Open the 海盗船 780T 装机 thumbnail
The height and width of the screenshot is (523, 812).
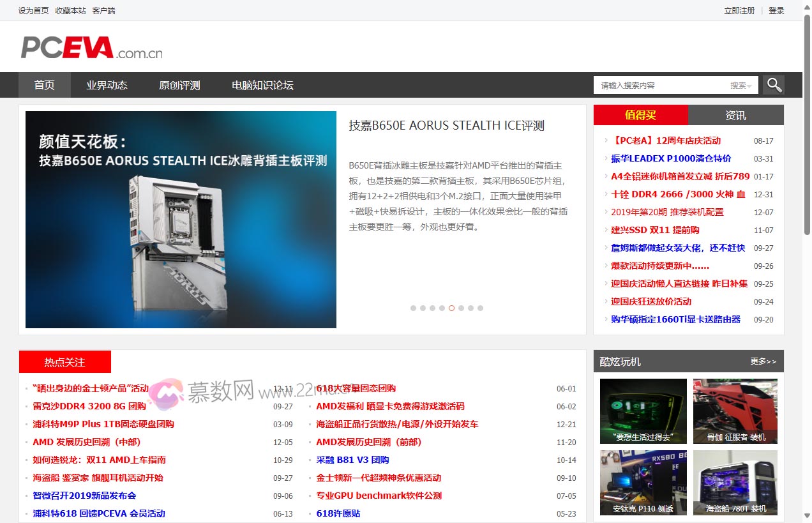(x=735, y=482)
